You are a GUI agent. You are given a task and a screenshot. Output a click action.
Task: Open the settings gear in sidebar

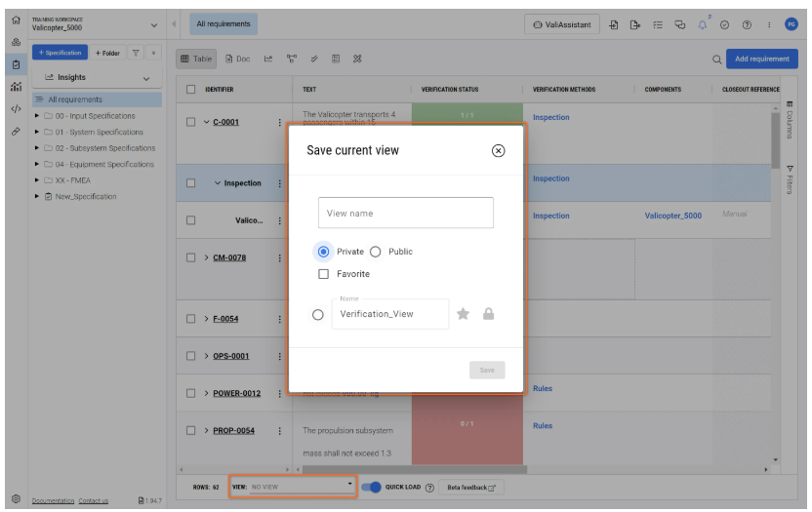tap(16, 498)
